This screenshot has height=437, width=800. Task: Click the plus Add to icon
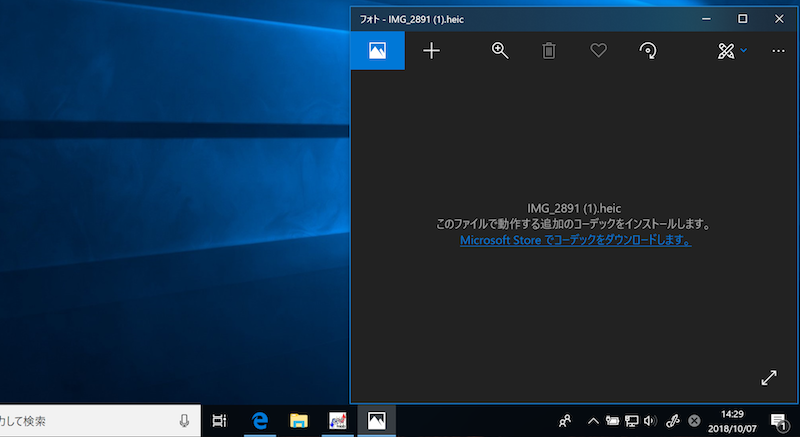[x=431, y=51]
